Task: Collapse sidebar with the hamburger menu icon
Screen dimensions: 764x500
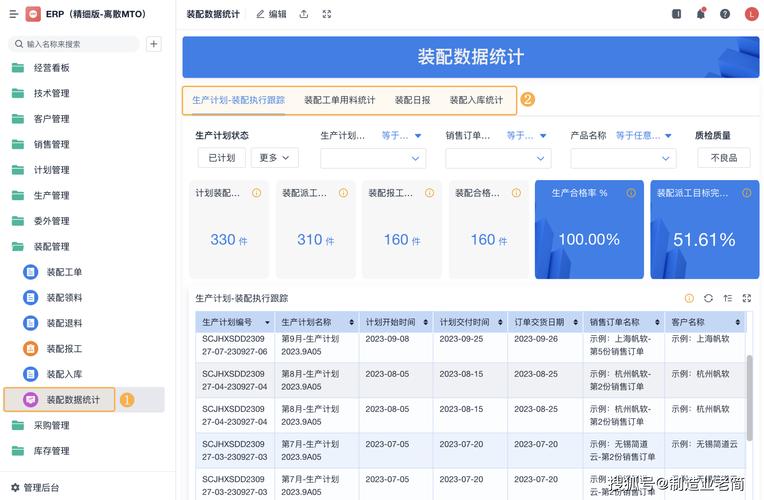Action: [x=13, y=14]
